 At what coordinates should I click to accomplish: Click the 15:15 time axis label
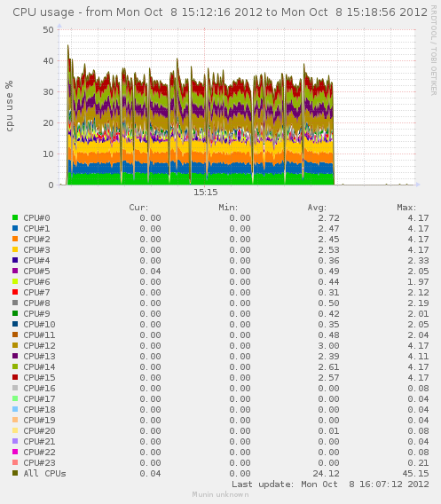[x=205, y=193]
